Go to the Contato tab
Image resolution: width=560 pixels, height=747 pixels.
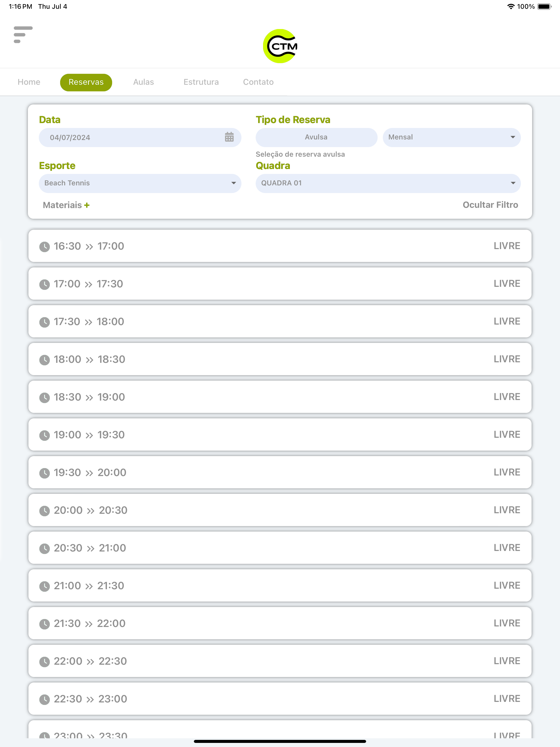tap(258, 82)
